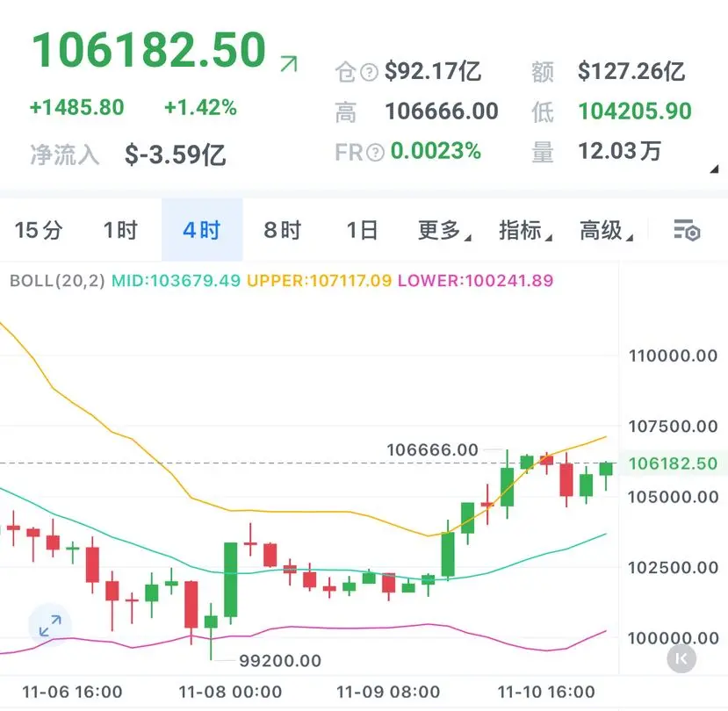This screenshot has width=728, height=711.
Task: Select the 8时 timeframe tab
Action: click(283, 230)
